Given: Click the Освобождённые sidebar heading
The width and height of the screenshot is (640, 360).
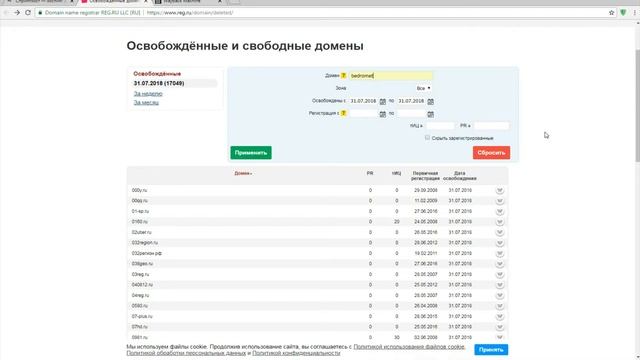Looking at the screenshot, I should 157,74.
